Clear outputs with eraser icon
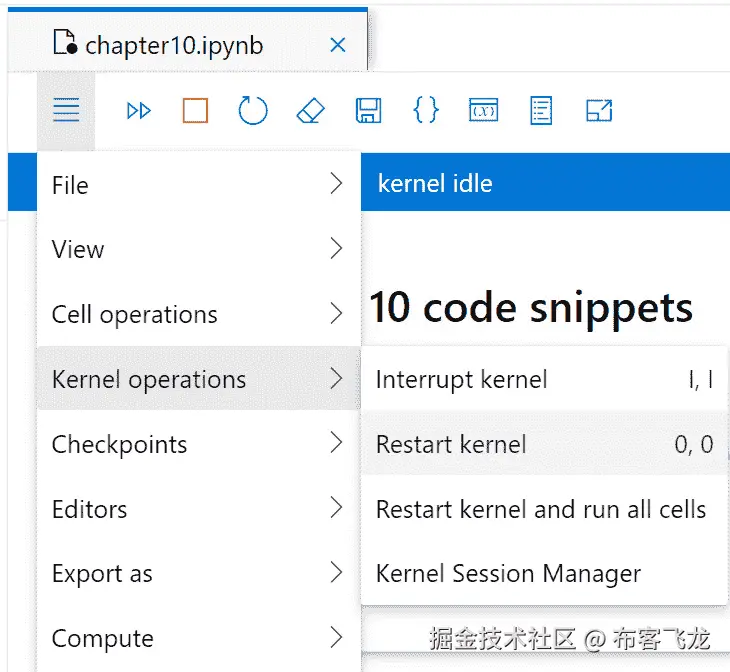Image resolution: width=730 pixels, height=672 pixels. [311, 110]
